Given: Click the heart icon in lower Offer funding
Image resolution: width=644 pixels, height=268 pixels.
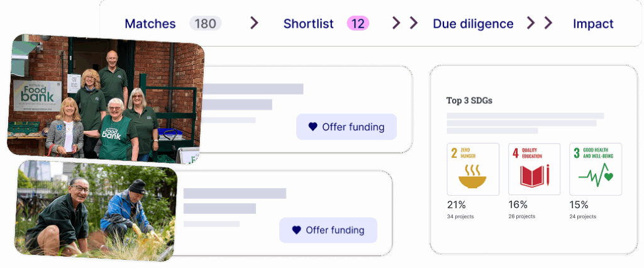Looking at the screenshot, I should click(297, 230).
